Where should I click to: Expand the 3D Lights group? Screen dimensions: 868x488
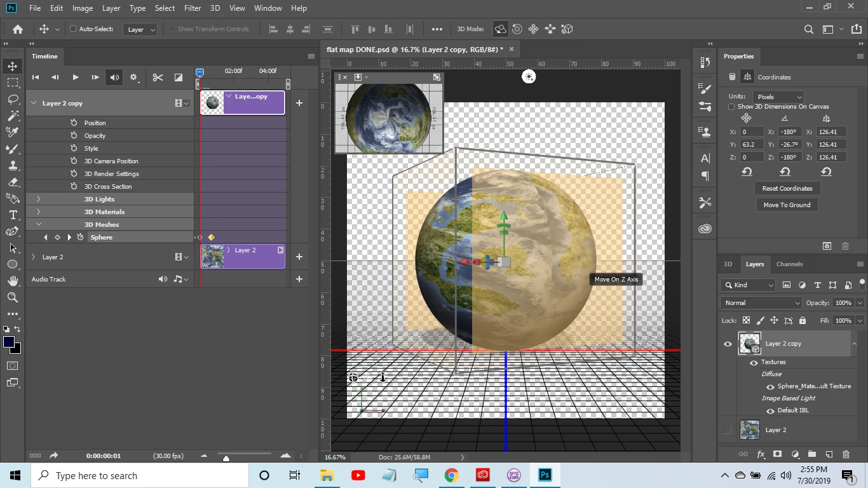(x=38, y=199)
